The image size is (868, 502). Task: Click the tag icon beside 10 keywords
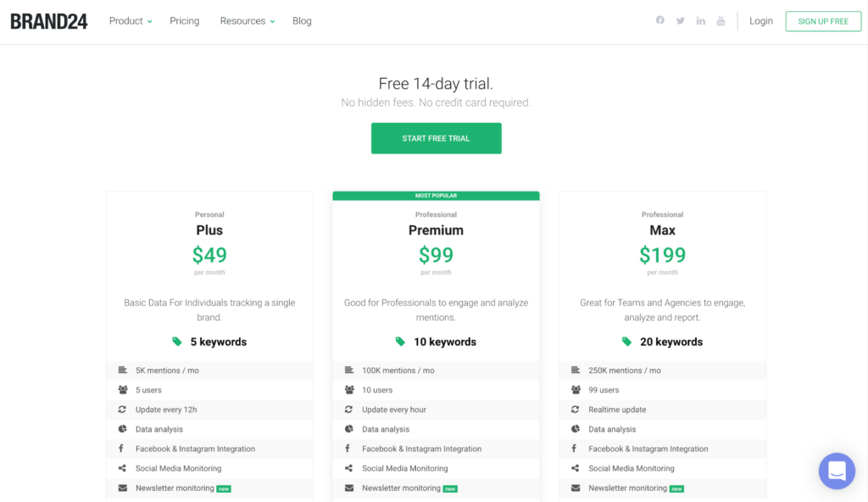click(400, 342)
